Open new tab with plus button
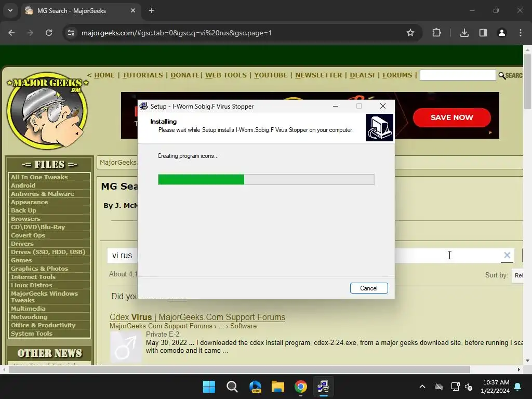Screen dimensions: 532x399 click(152, 10)
